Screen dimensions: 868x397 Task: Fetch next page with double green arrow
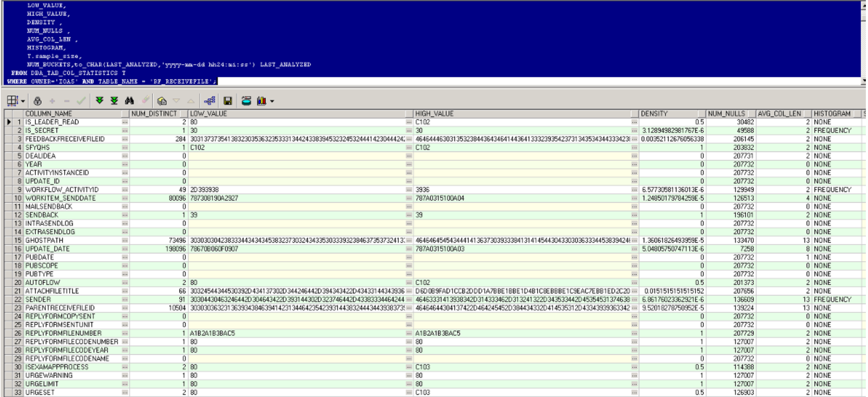point(100,101)
